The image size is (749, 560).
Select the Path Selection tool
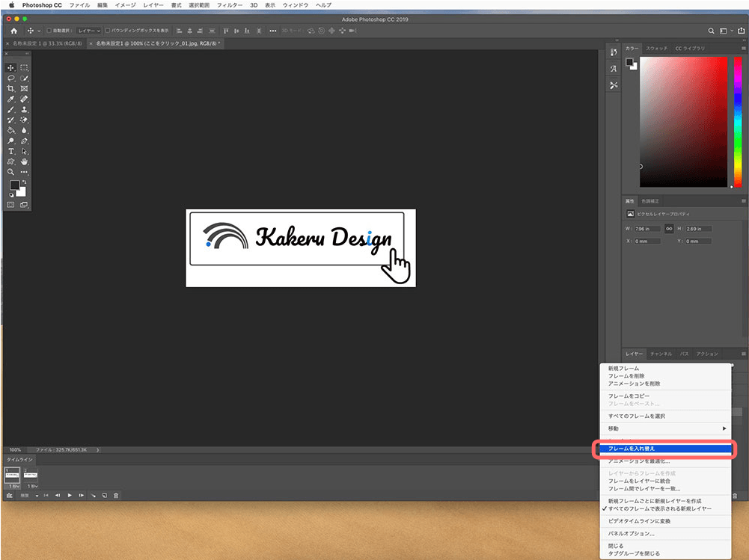[x=24, y=151]
